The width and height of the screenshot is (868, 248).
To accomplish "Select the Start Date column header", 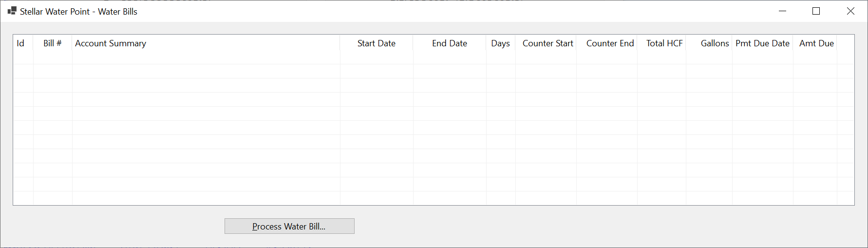I will point(377,43).
